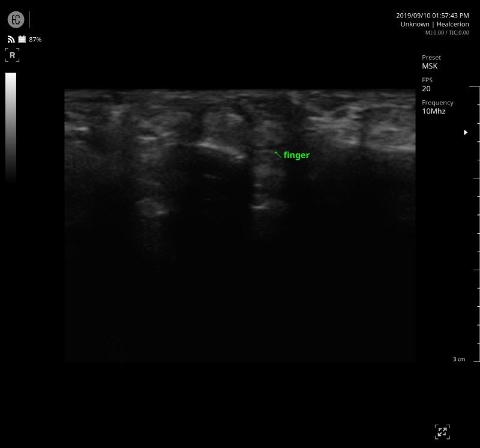The image size is (480, 448).
Task: Check the wireless signal icon
Action: (11, 39)
